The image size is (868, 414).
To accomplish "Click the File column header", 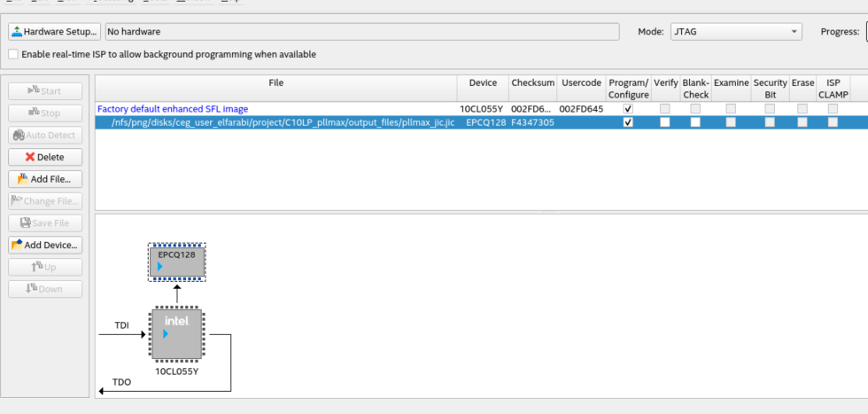I will coord(276,83).
